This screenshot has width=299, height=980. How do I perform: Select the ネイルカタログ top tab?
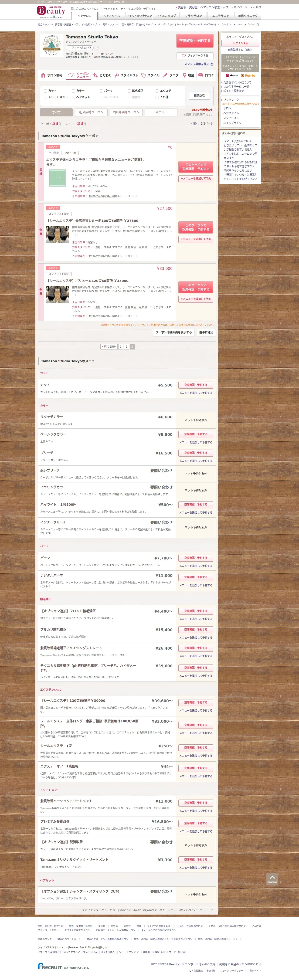coord(166,16)
